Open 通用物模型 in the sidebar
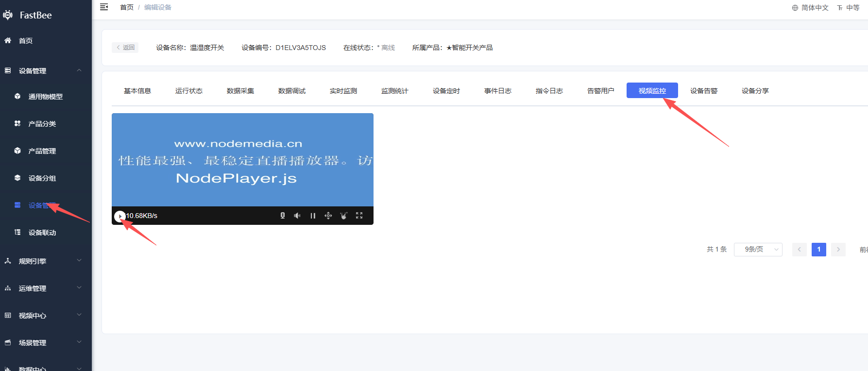This screenshot has height=371, width=868. click(x=46, y=97)
